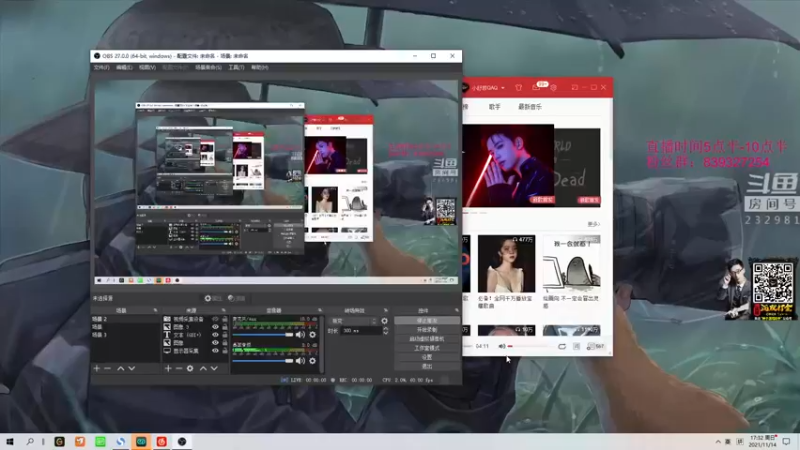Open microphone channel settings gear in mixer
800x450 pixels.
click(x=312, y=335)
